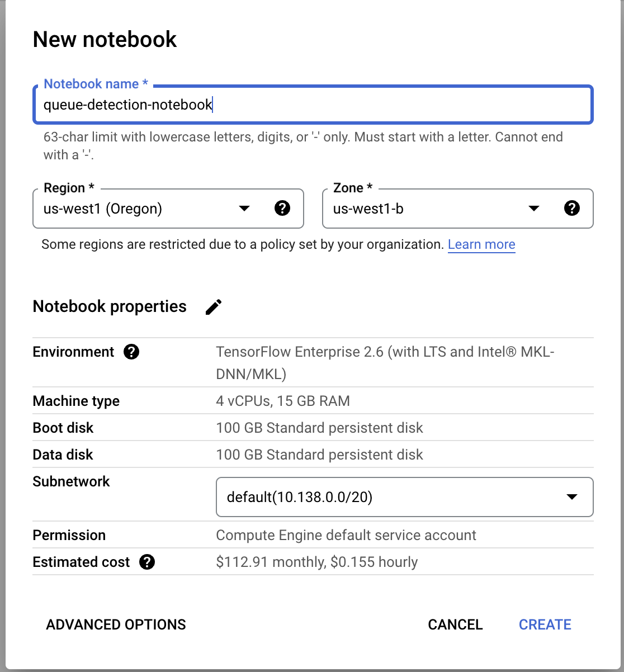Click the Boot disk value text

[x=319, y=428]
